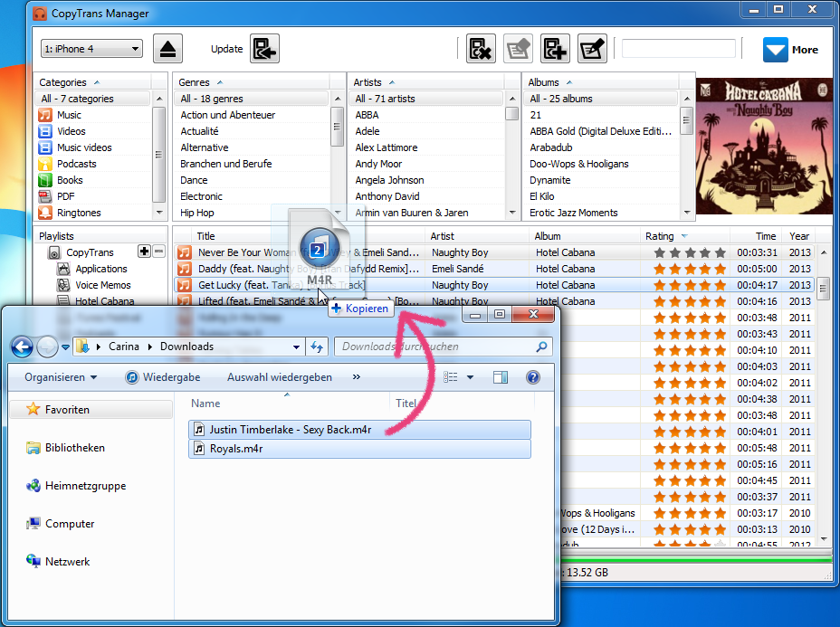The image size is (840, 627).
Task: Expand the Organisieren menu
Action: tap(61, 377)
